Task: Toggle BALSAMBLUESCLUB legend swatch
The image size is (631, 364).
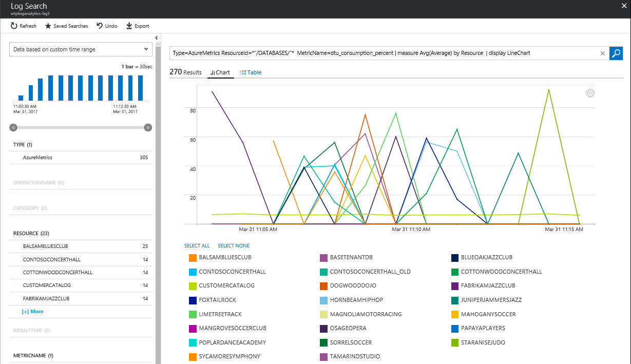Action: (193, 258)
